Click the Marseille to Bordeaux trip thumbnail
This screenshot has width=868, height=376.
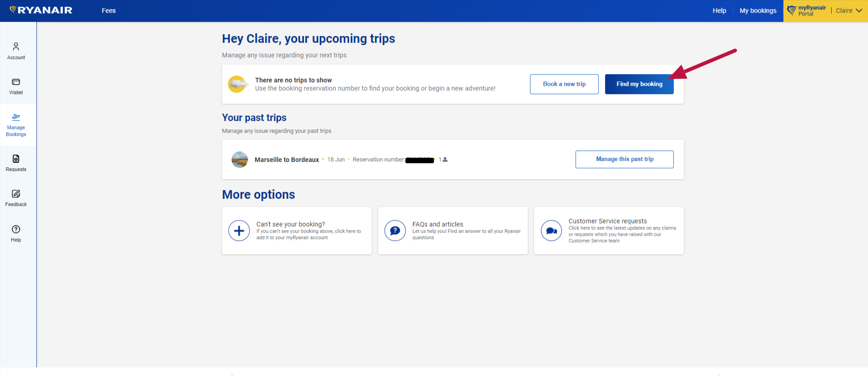click(240, 160)
